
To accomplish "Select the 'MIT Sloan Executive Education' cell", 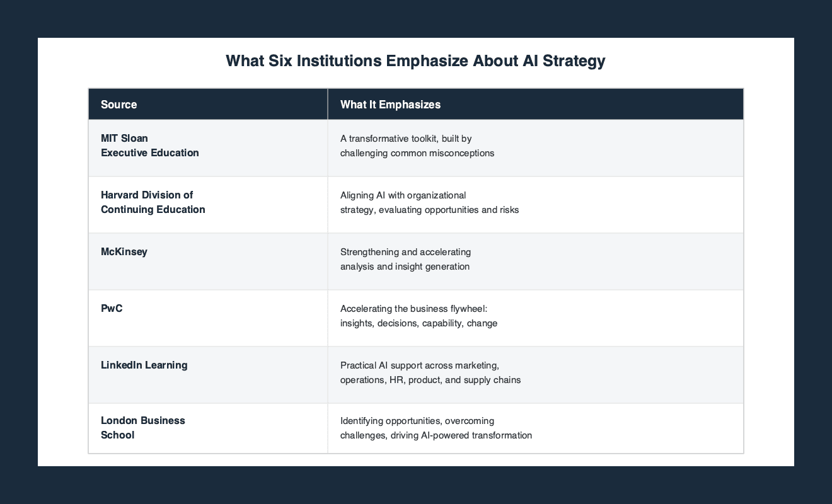I will [208, 148].
